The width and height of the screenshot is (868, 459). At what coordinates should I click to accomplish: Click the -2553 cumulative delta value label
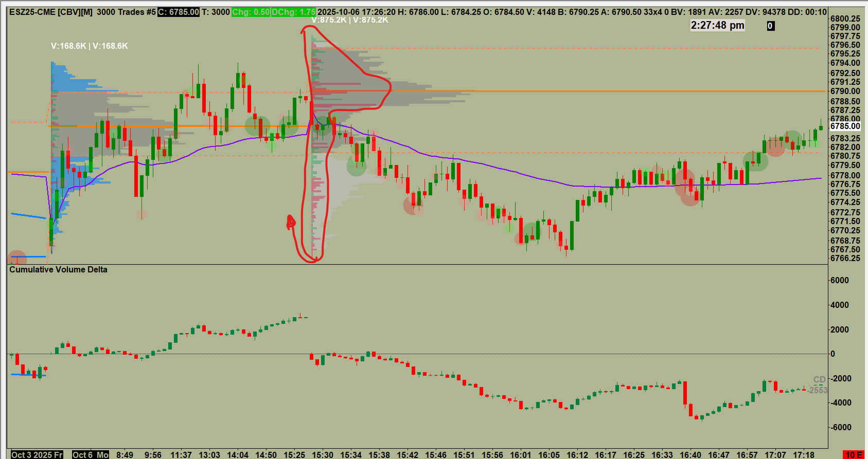(817, 390)
